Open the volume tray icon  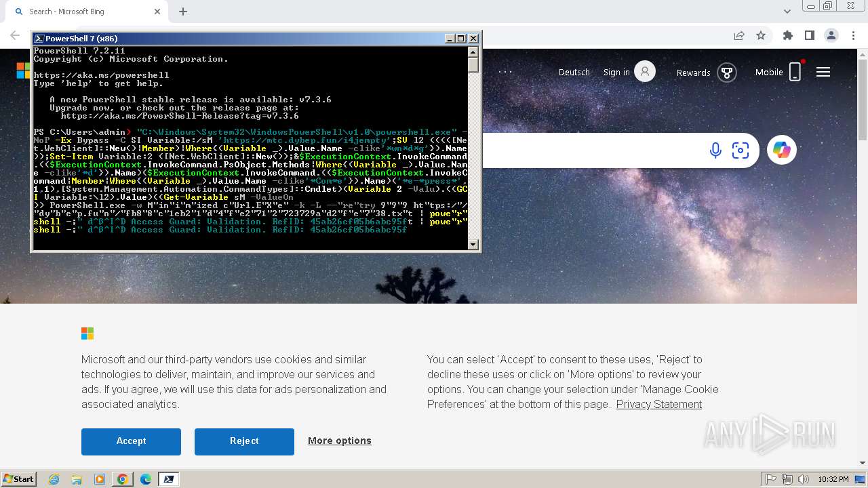(x=803, y=479)
